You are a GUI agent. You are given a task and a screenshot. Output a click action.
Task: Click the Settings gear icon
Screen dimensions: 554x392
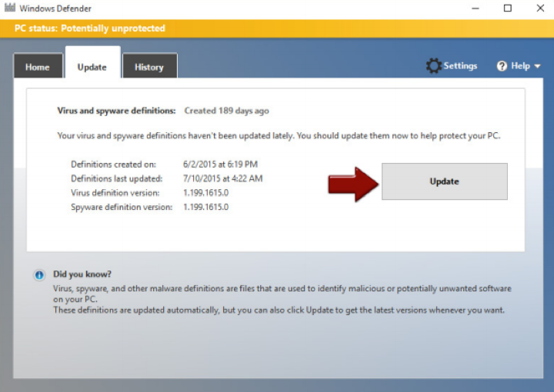(433, 65)
